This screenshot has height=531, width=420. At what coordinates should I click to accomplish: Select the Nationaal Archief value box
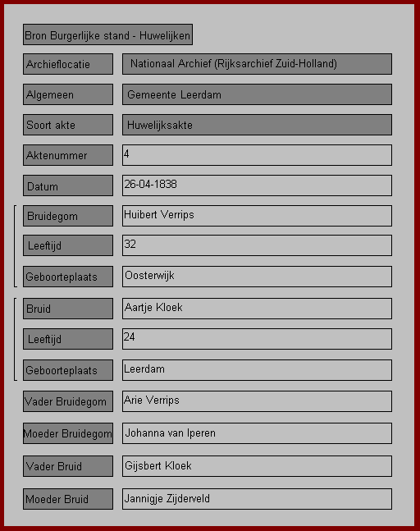pyautogui.click(x=257, y=64)
